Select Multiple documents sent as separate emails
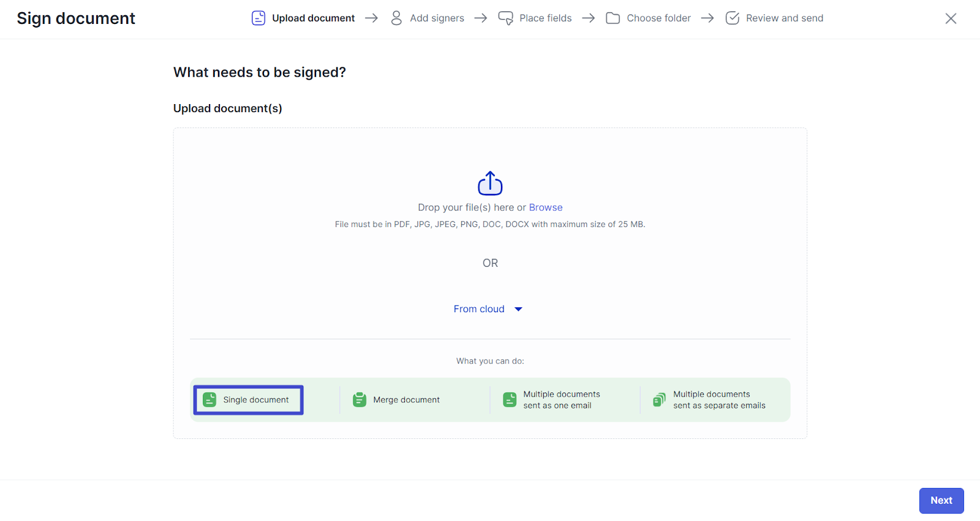The height and width of the screenshot is (521, 980). [719, 400]
